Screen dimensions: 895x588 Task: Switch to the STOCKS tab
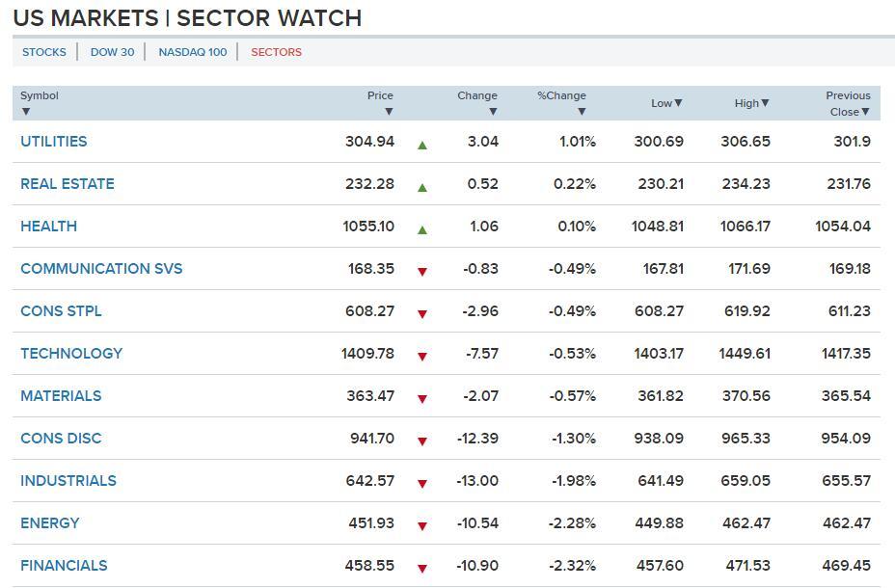(44, 52)
